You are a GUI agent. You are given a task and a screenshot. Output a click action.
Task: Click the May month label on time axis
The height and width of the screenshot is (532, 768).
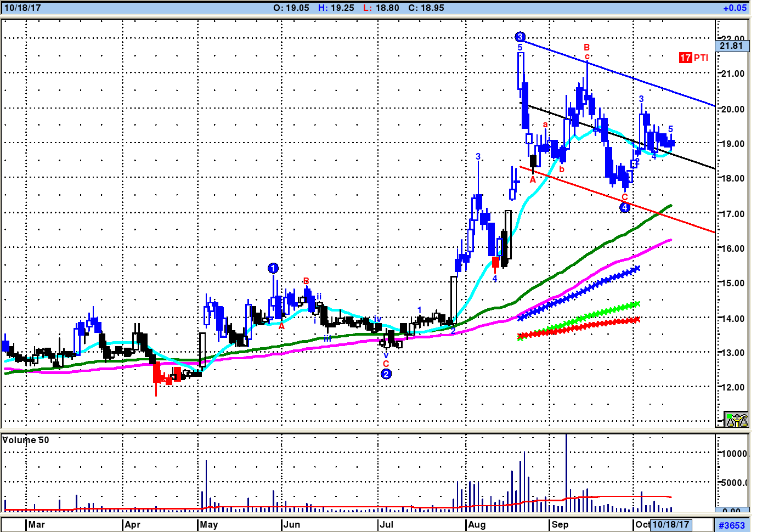[x=209, y=525]
